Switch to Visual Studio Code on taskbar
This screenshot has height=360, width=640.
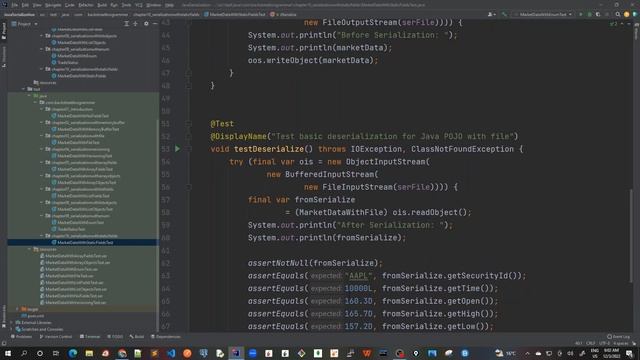[x=171, y=353]
